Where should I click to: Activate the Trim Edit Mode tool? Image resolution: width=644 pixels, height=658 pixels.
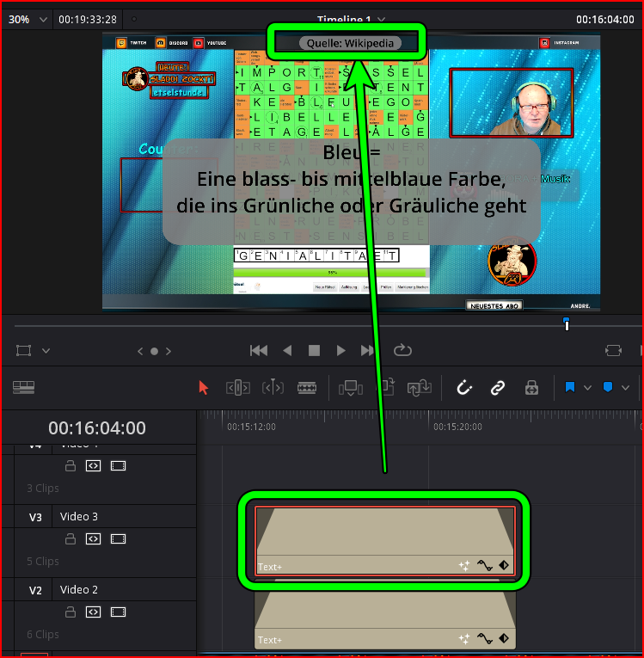pyautogui.click(x=238, y=388)
